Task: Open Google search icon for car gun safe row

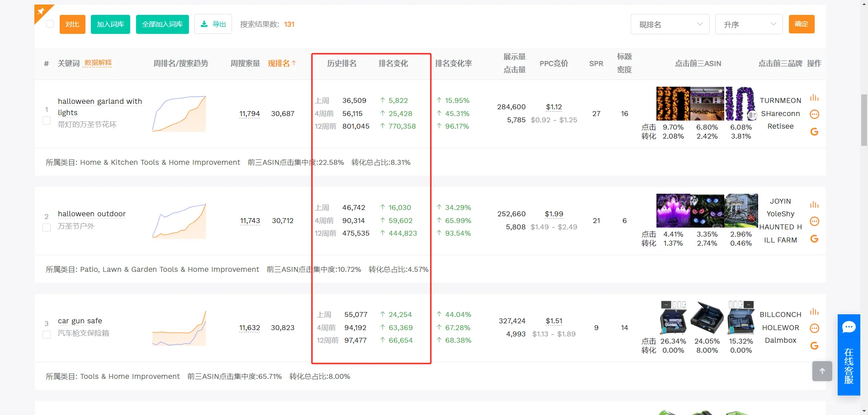Action: (x=814, y=346)
